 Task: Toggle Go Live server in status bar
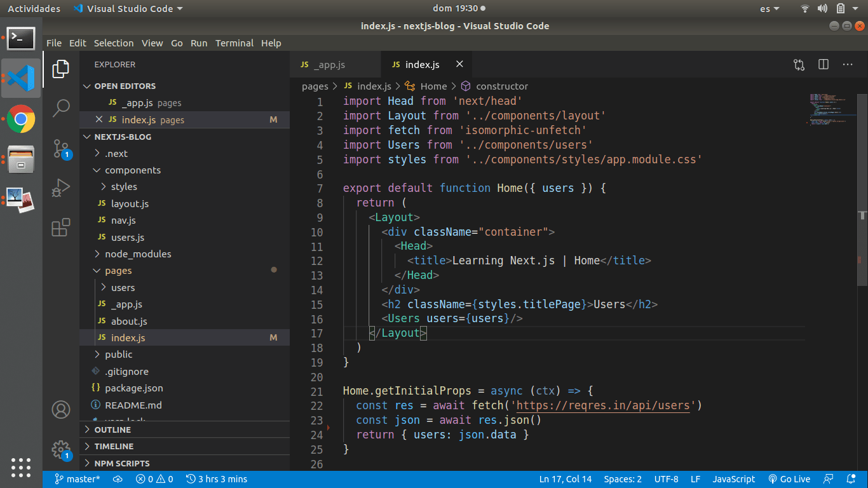(789, 479)
